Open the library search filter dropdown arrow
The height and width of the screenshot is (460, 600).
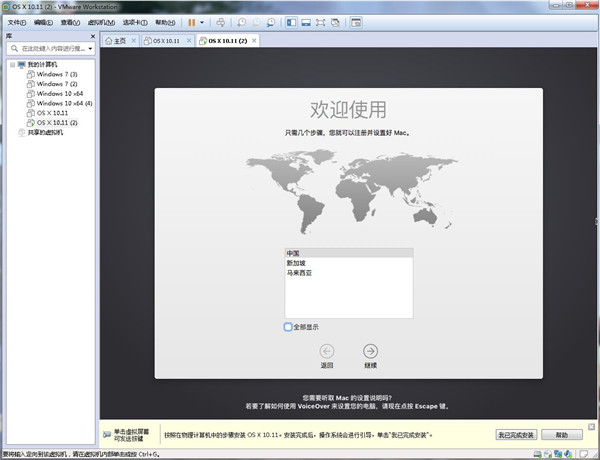click(90, 49)
